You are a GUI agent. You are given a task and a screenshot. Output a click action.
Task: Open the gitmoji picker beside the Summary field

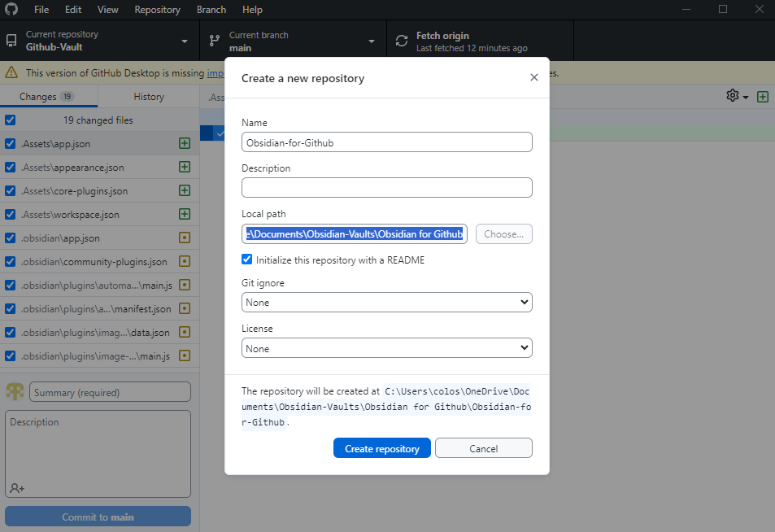tap(15, 391)
